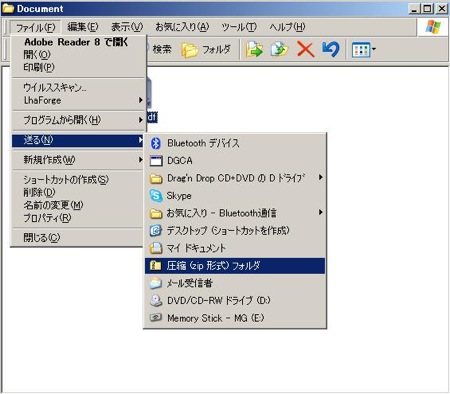Click 圧縮 (zip 形式) フォルダ label
The height and width of the screenshot is (394, 450).
(x=213, y=266)
